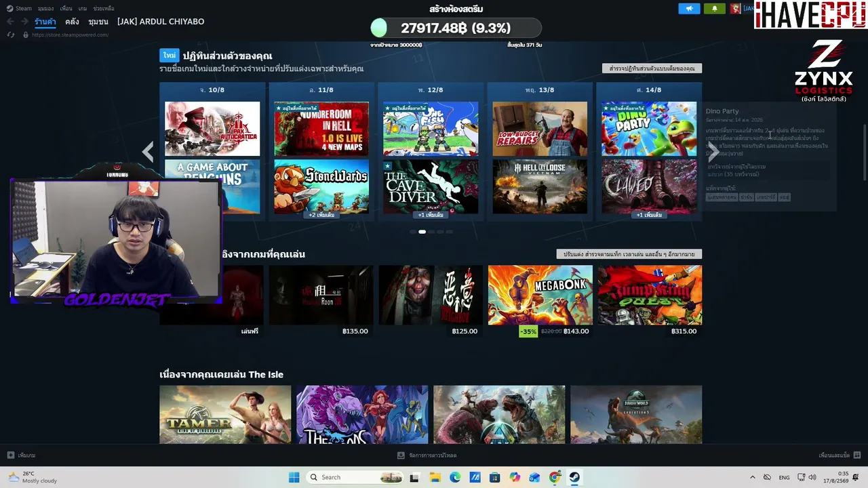Open the ช่วยเหลือ (Help) menu
This screenshot has width=868, height=488.
pos(104,9)
